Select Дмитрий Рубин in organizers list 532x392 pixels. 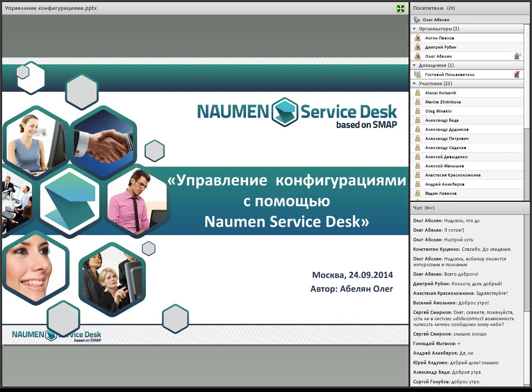[441, 47]
